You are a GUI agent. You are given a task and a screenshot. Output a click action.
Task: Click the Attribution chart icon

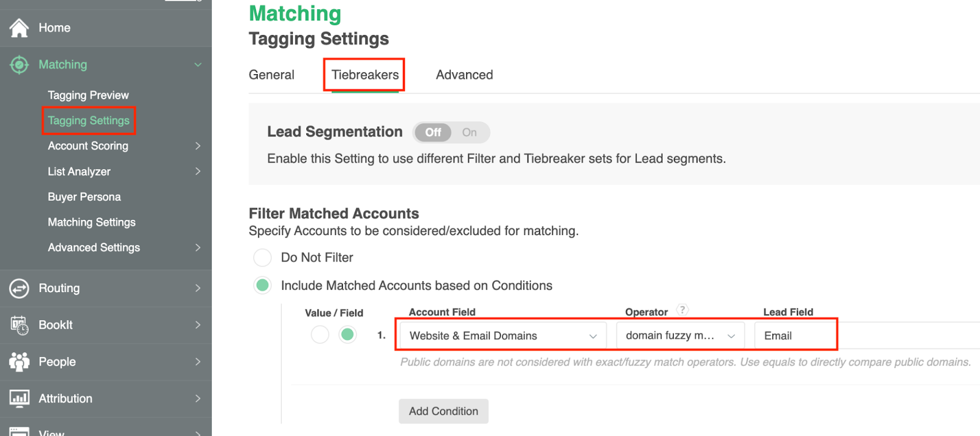pyautogui.click(x=19, y=399)
